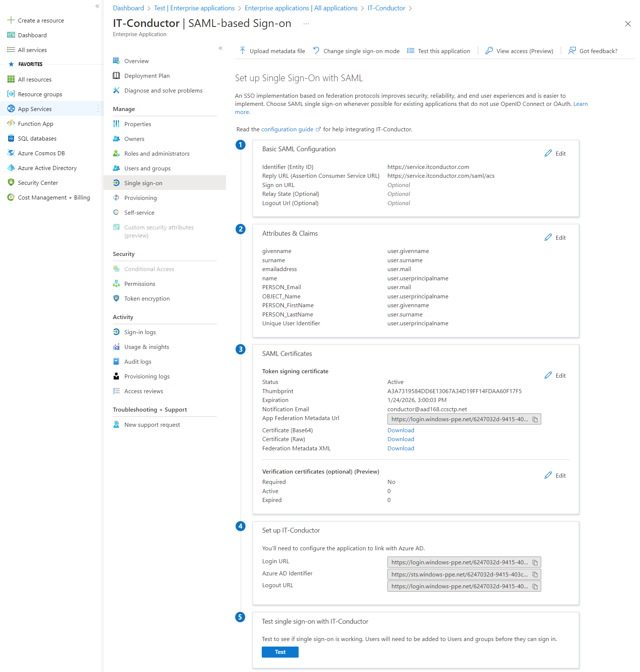This screenshot has width=640, height=672.
Task: Open the configuration guide link
Action: (287, 129)
